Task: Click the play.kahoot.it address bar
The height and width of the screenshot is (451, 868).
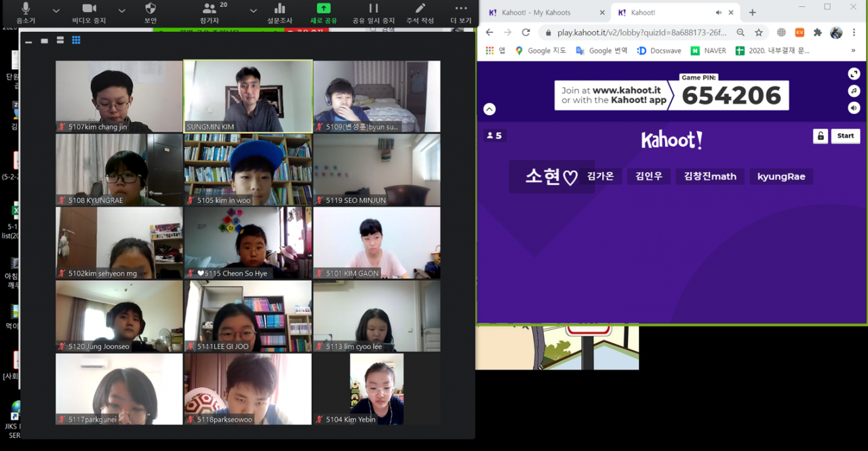Action: click(642, 33)
